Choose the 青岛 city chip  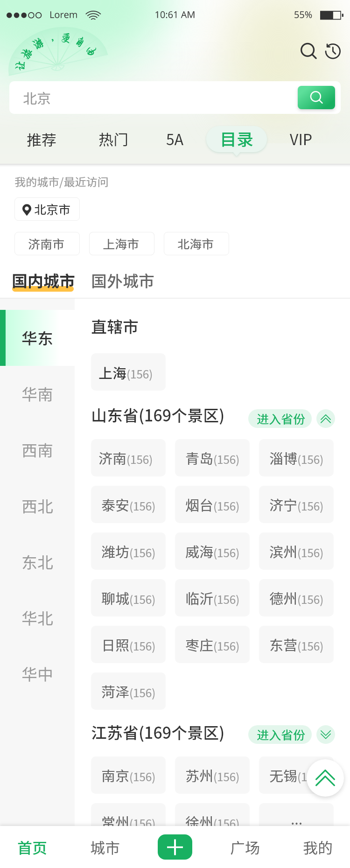tap(212, 459)
